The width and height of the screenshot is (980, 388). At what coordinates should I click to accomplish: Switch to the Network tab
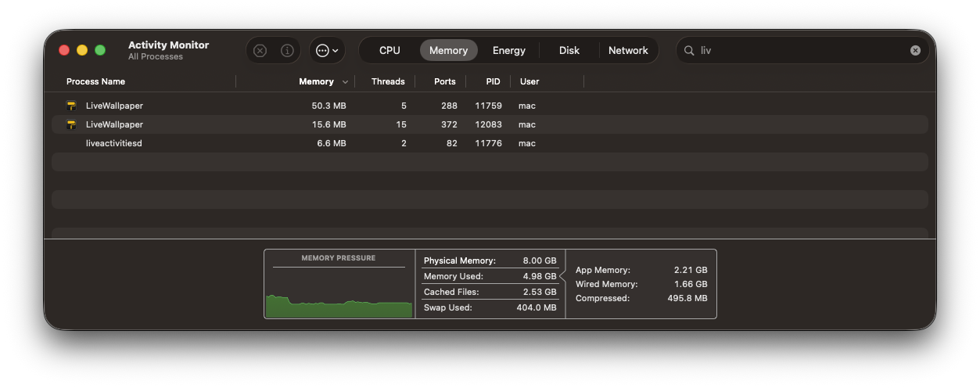click(628, 50)
